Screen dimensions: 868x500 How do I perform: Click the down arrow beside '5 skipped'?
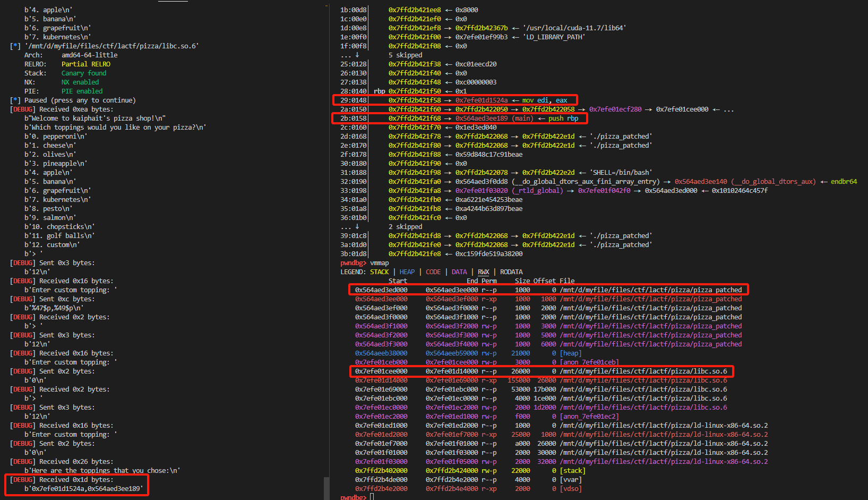(x=357, y=55)
